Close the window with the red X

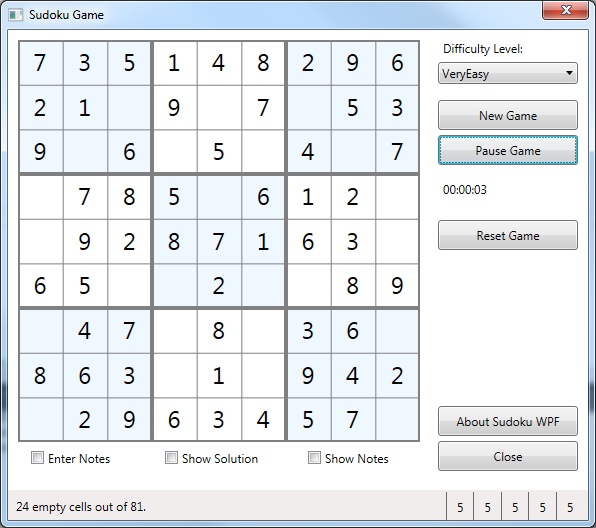[x=565, y=10]
